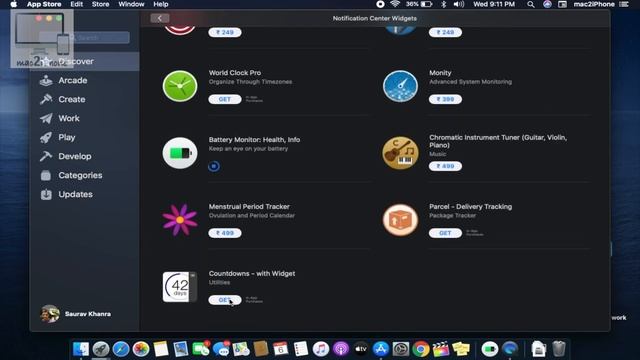Open the Apple menu

[x=13, y=4]
